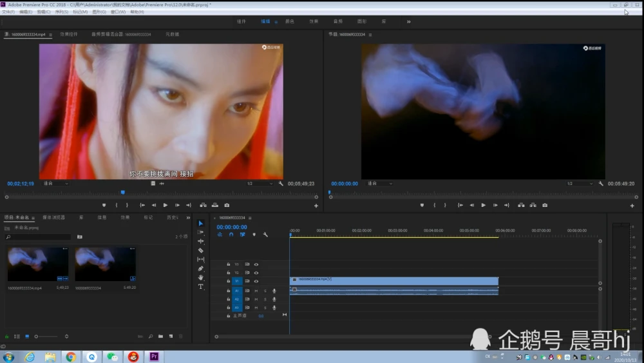Mark In point in Source monitor
Screen dimensions: 644x363
117,205
